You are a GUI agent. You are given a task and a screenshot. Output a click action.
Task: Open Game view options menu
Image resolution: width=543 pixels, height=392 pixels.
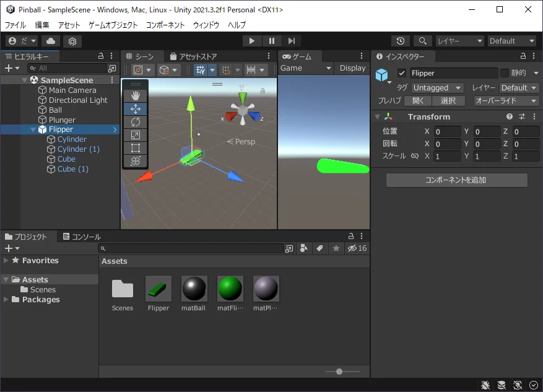pyautogui.click(x=362, y=56)
